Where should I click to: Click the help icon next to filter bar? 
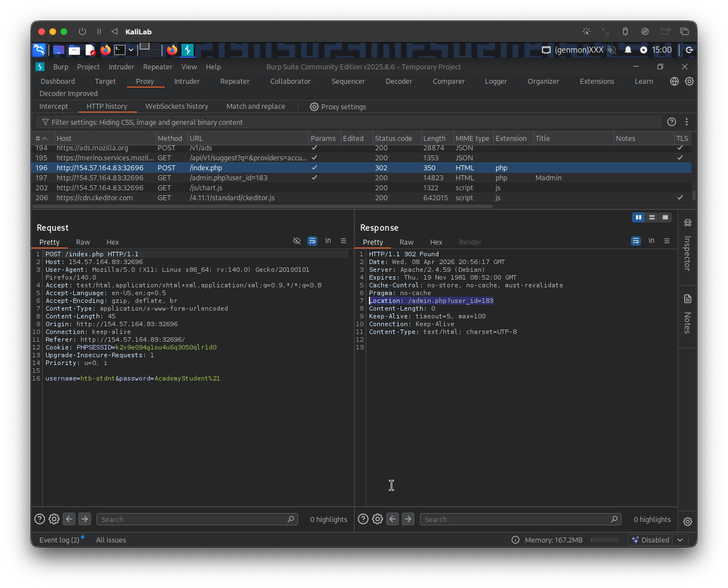(x=671, y=122)
